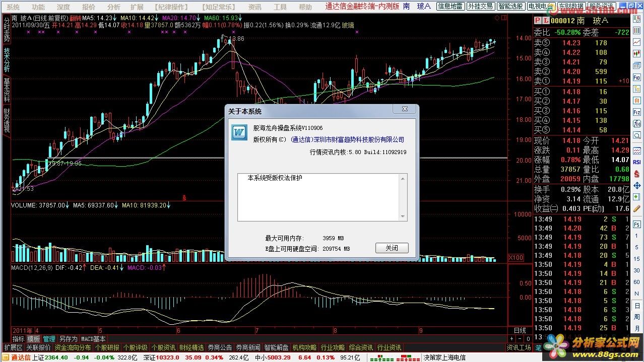Click the 外挂交易 button
The height and width of the screenshot is (362, 644).
pos(480,7)
